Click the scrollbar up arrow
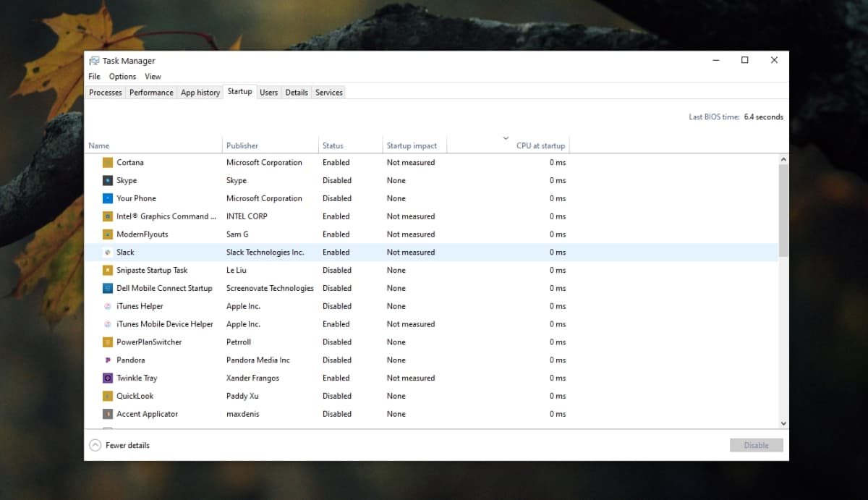Viewport: 868px width, 500px height. point(783,159)
